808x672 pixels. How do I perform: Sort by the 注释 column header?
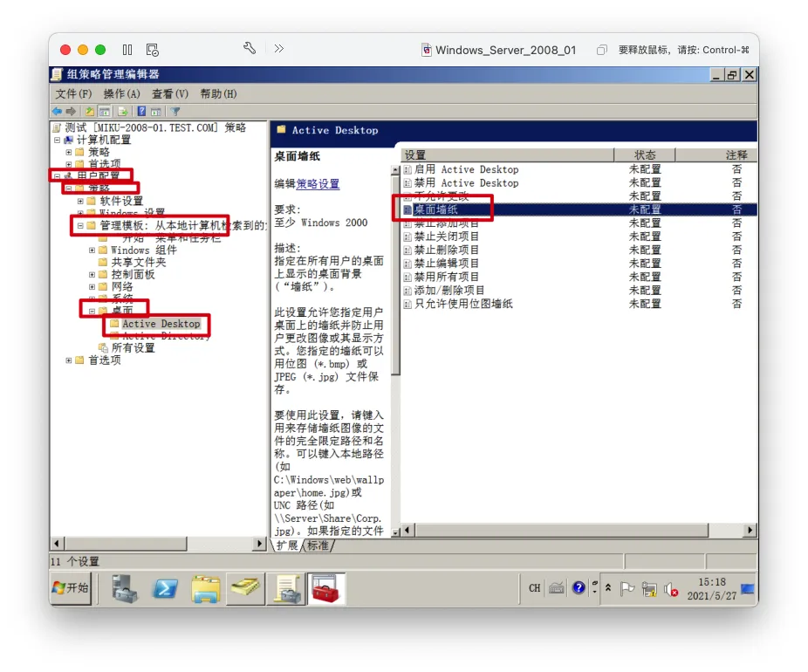tap(716, 154)
